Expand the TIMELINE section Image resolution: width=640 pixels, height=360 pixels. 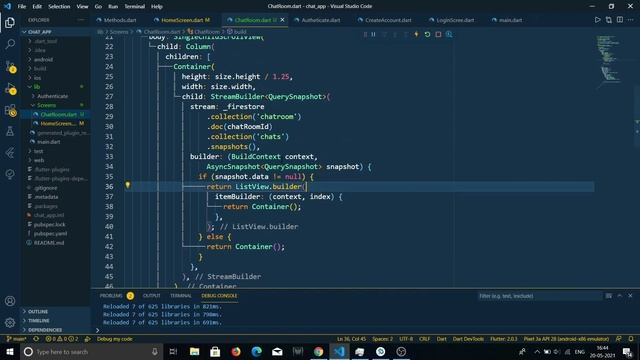56,321
